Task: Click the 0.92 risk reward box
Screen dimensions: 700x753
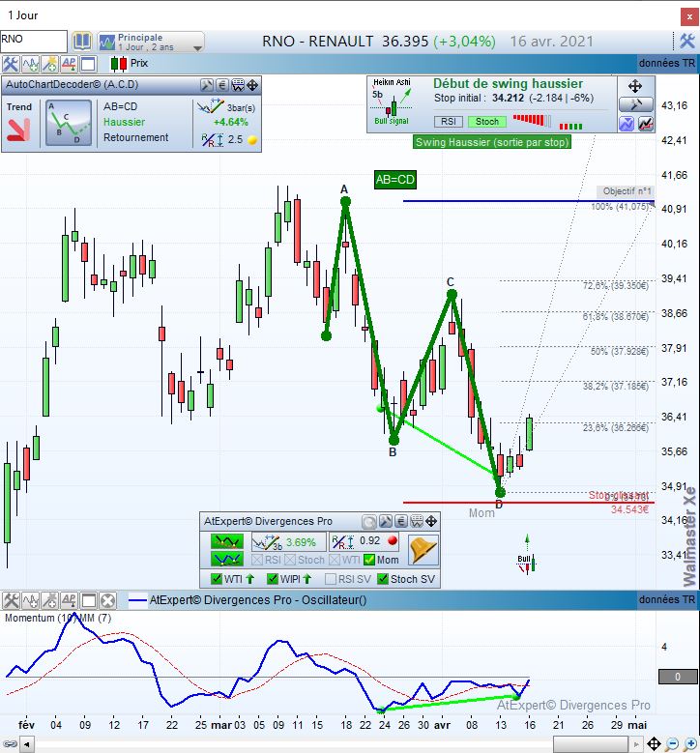Action: pos(365,541)
